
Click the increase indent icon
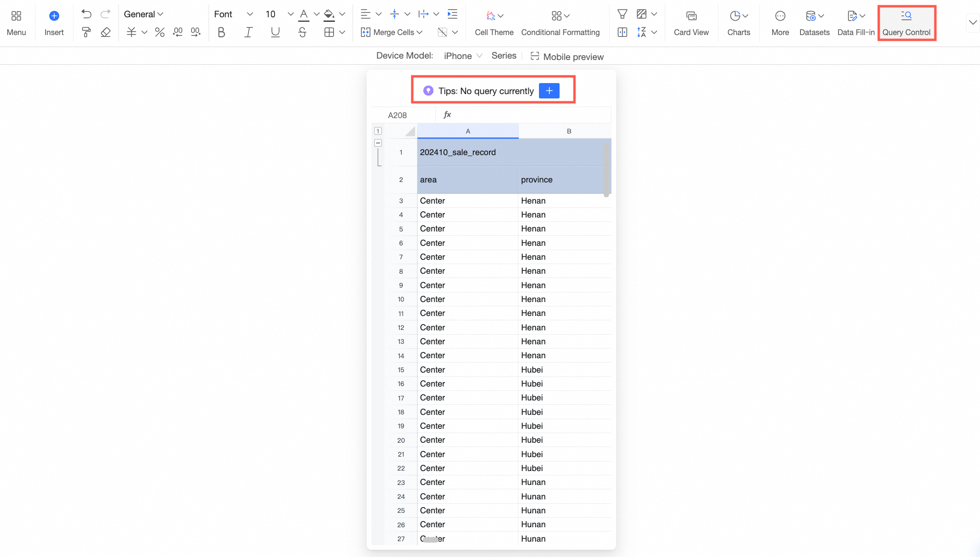point(452,14)
